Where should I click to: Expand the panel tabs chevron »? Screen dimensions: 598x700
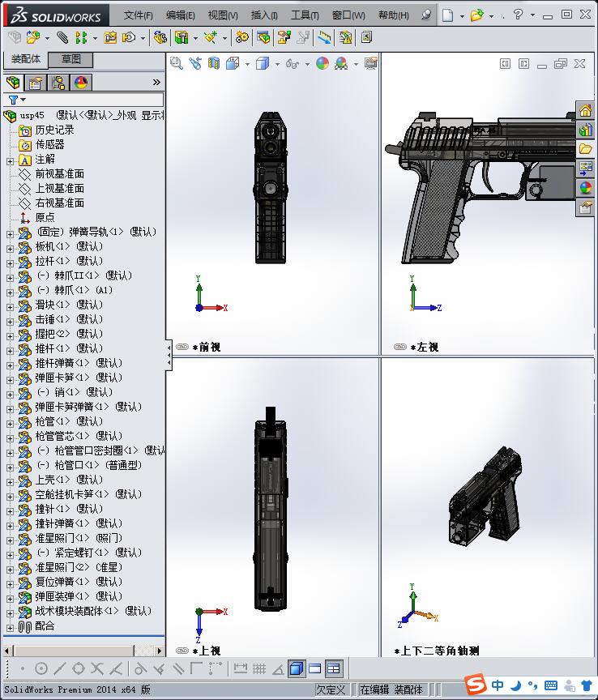156,82
